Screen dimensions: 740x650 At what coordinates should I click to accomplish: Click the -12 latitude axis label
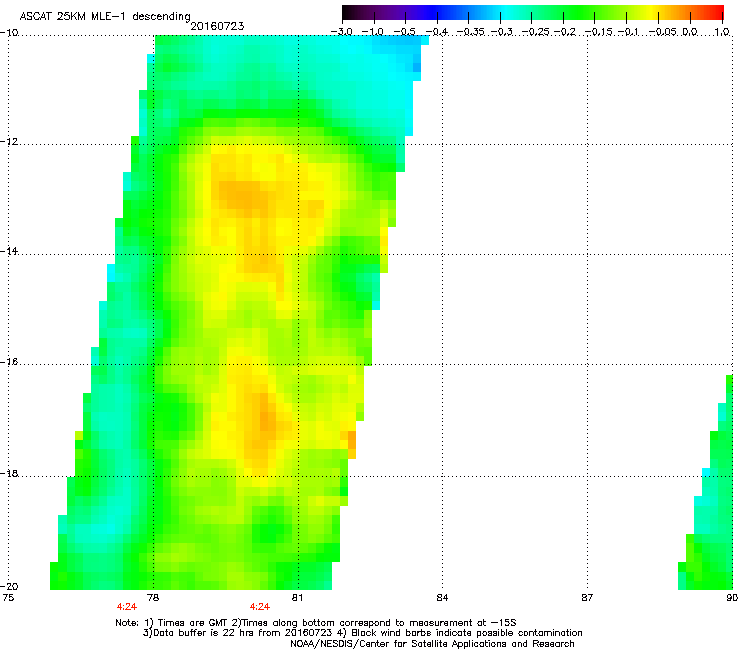pos(9,142)
